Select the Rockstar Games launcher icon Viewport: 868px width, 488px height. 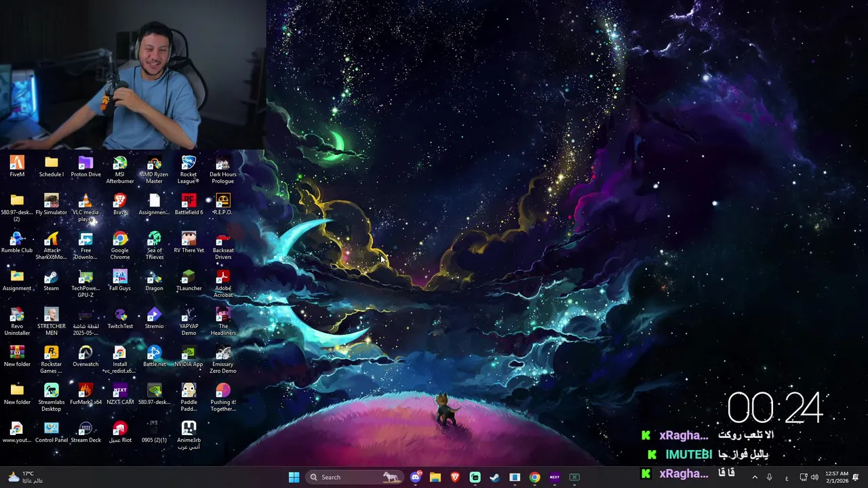[x=52, y=359]
